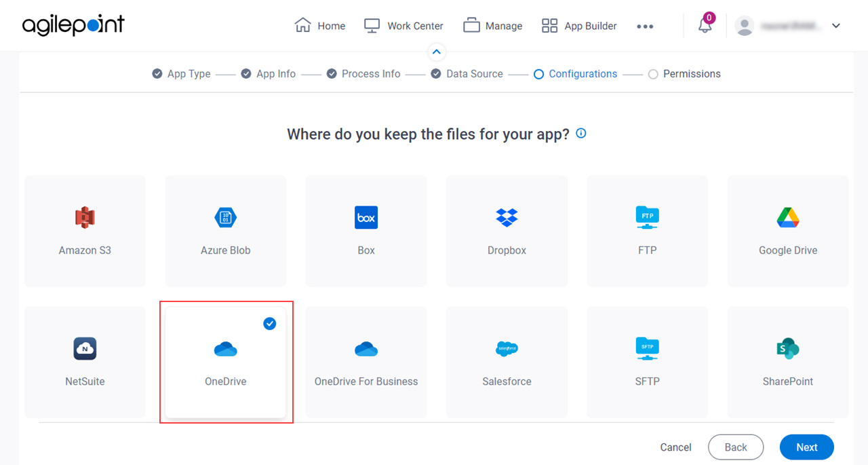
Task: Click the Azure Blob label
Action: (x=226, y=250)
